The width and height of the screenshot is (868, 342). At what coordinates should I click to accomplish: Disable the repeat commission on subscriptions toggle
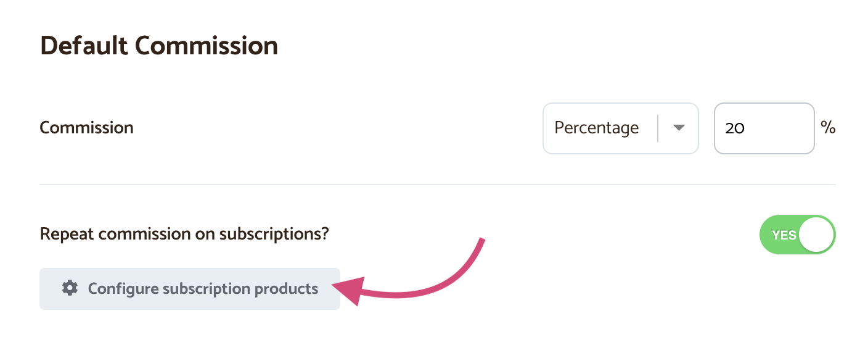click(797, 235)
